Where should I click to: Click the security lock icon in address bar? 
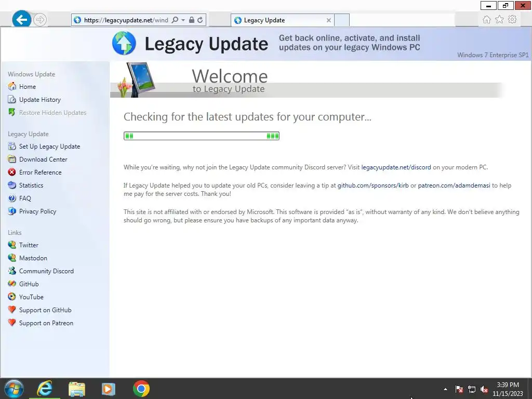click(192, 20)
